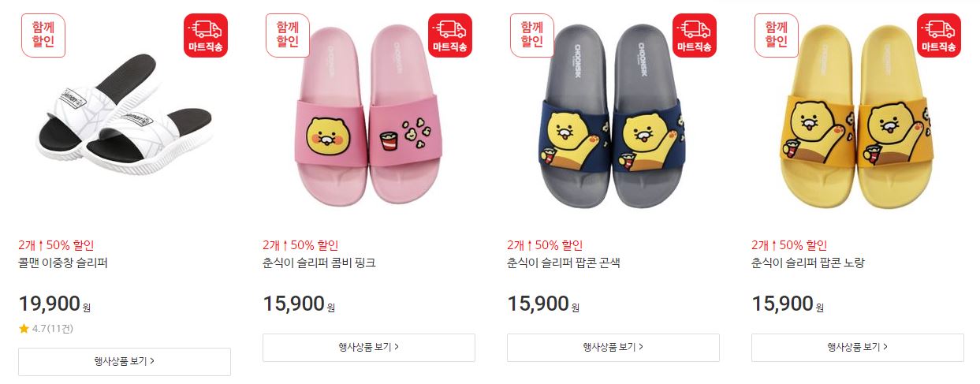Screen dimensions: 980x384
Task: Click 함께할인 badge on pink 춘식이 slipper
Action: pos(288,35)
